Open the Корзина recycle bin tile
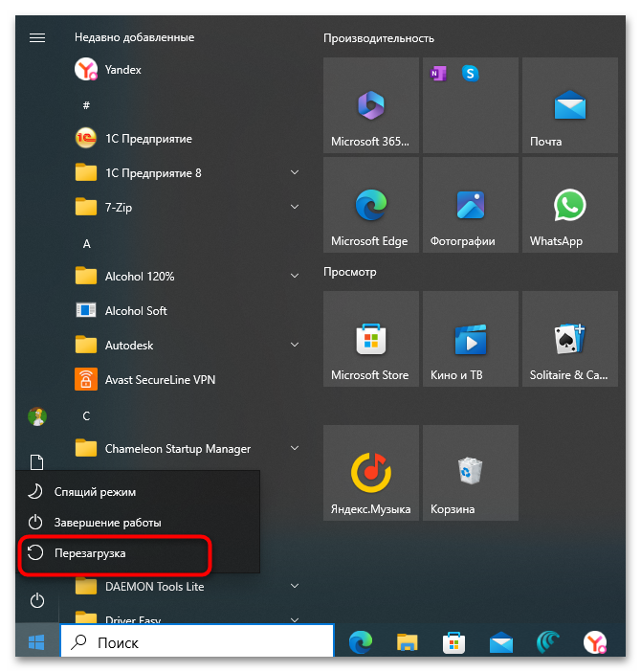 coord(471,473)
